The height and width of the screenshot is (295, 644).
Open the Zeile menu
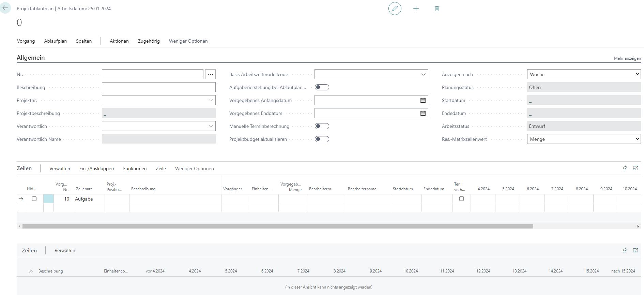(161, 168)
